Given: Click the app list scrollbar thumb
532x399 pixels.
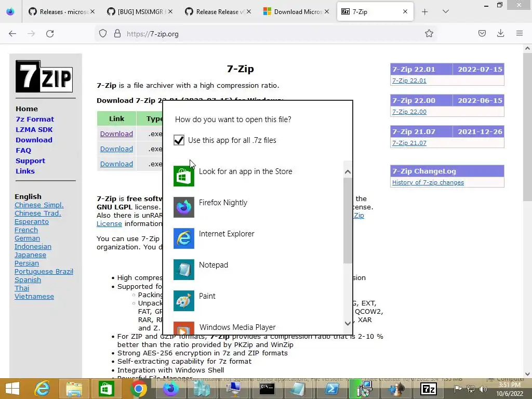Looking at the screenshot, I should 348,220.
